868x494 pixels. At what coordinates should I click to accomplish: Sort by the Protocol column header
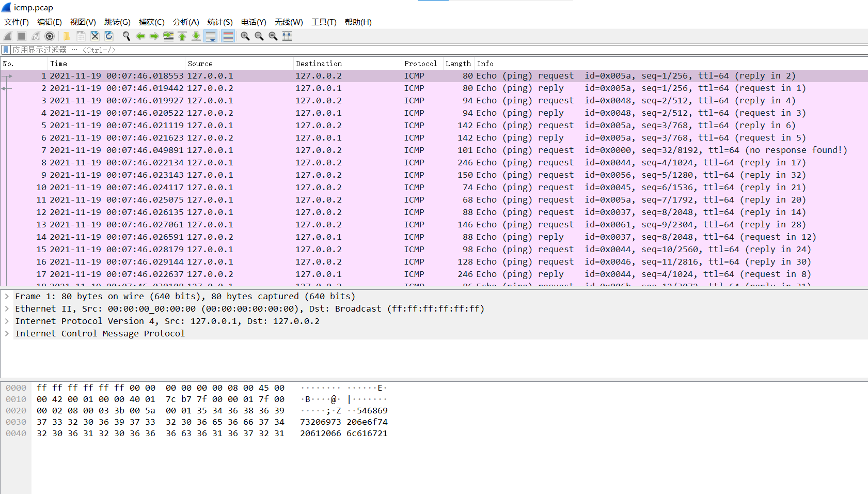click(423, 64)
